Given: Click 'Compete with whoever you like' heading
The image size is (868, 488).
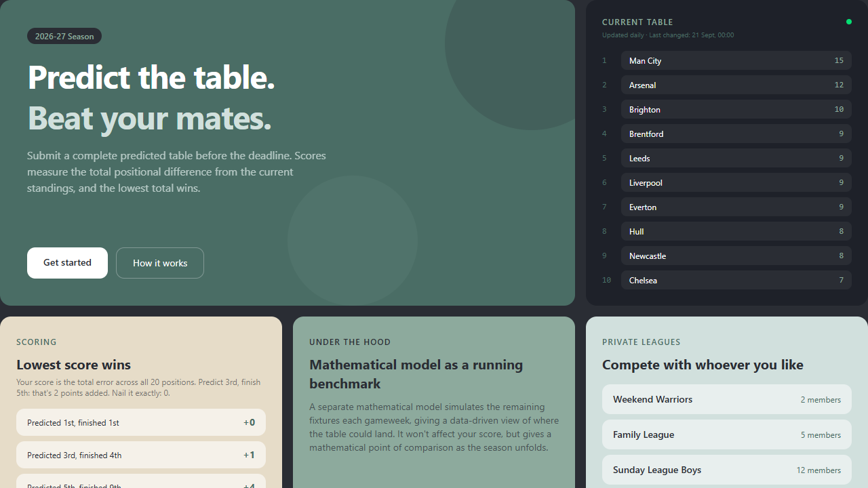Looking at the screenshot, I should tap(703, 365).
